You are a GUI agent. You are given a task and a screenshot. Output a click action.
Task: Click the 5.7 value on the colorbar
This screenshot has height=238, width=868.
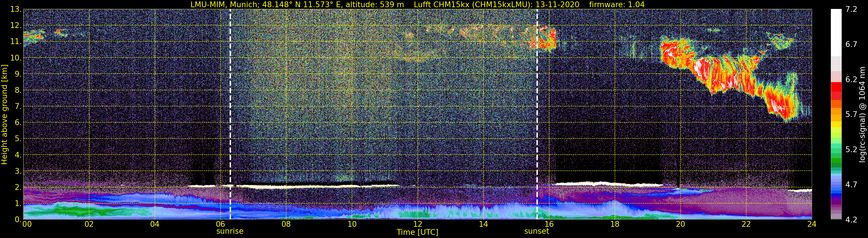[x=852, y=114]
